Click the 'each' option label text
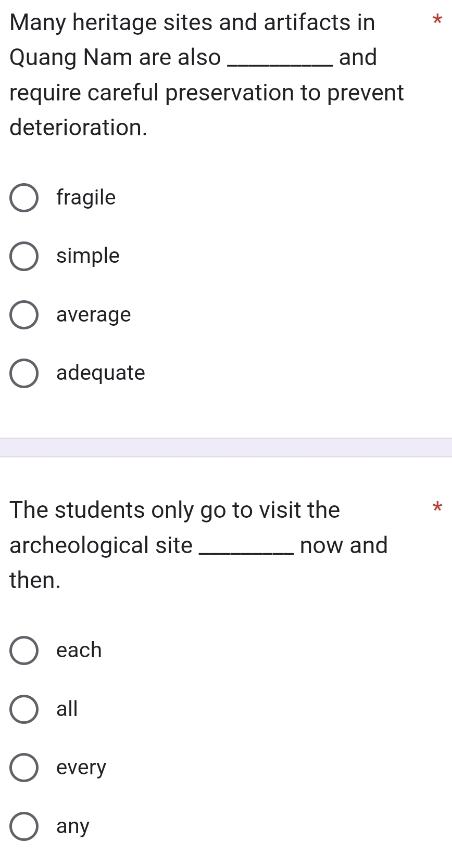Viewport: 452px width, 868px height. tap(79, 650)
